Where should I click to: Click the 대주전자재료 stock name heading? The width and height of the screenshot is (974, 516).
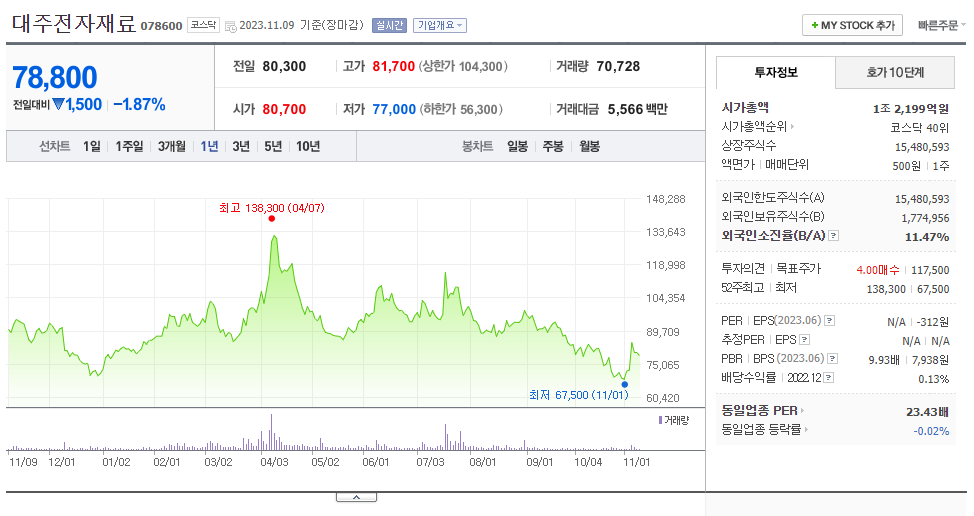[74, 24]
